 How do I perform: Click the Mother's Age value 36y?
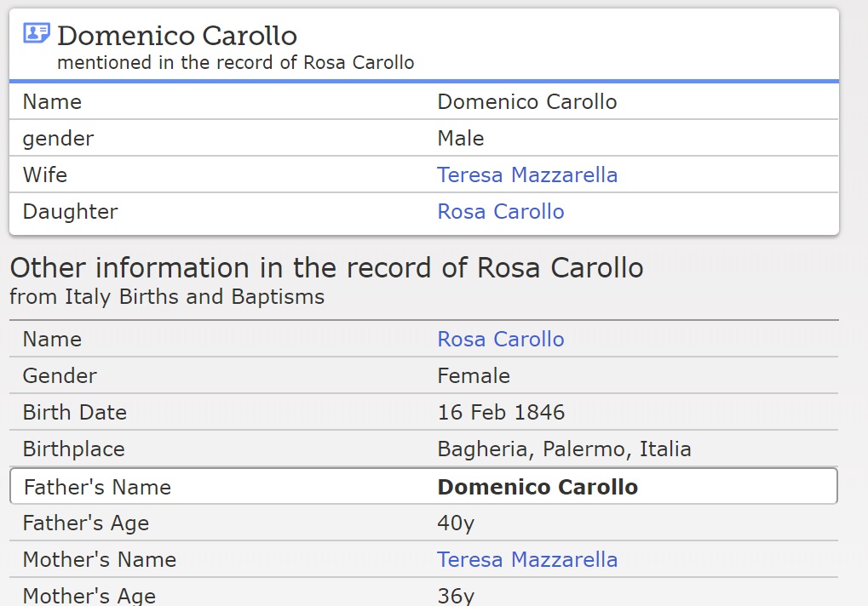coord(456,596)
